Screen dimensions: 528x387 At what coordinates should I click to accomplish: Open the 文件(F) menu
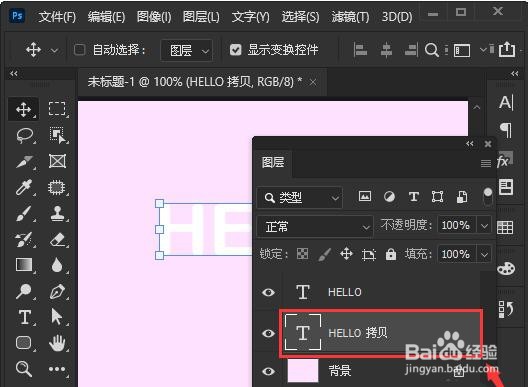coord(57,16)
